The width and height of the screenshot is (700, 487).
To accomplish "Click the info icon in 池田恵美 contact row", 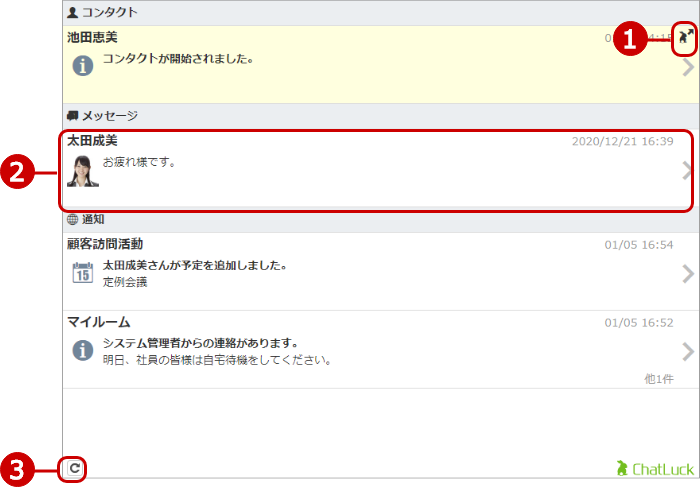I will coord(84,65).
